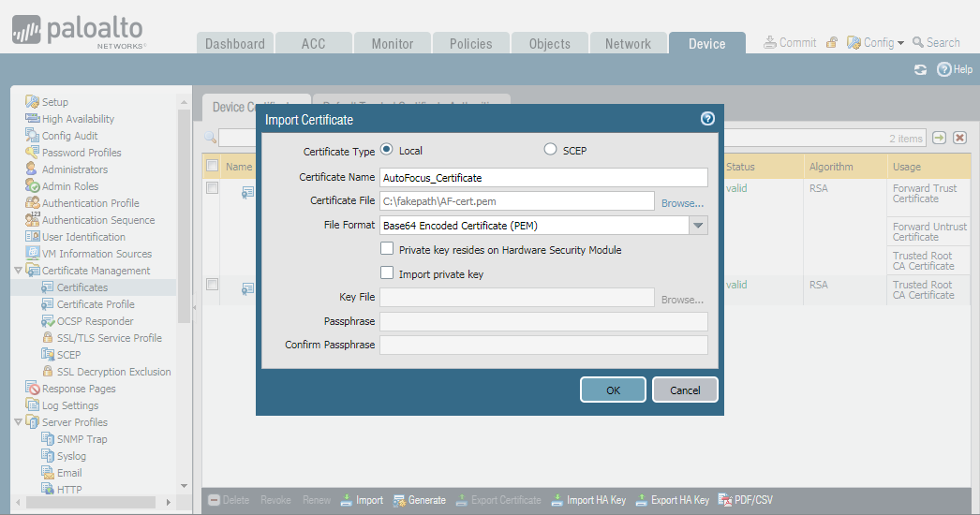Click the Authentication Sequence icon

pos(32,219)
